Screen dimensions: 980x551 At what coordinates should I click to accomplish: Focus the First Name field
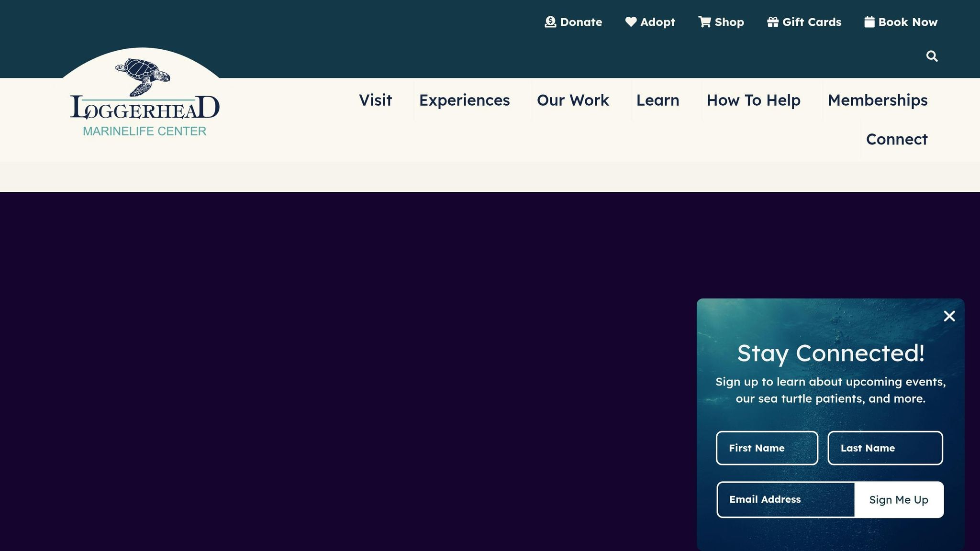pyautogui.click(x=767, y=448)
